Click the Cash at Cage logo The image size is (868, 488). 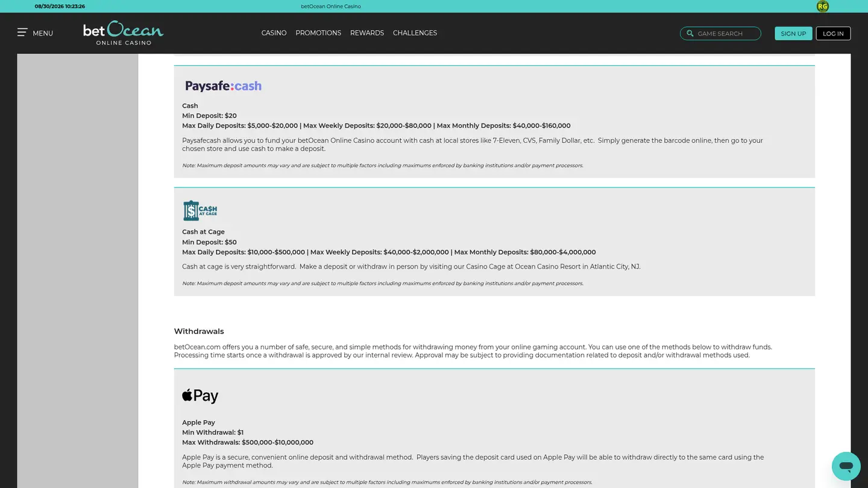(x=200, y=211)
